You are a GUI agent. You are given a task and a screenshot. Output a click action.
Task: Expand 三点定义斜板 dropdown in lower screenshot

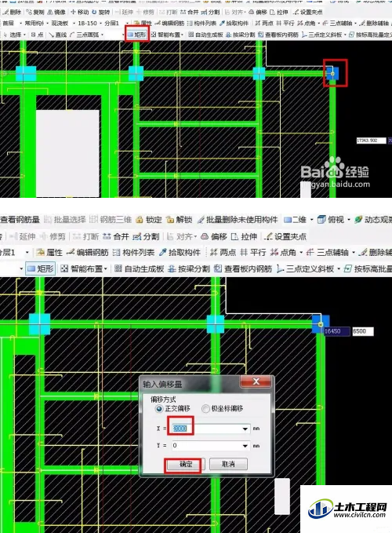[x=339, y=269]
